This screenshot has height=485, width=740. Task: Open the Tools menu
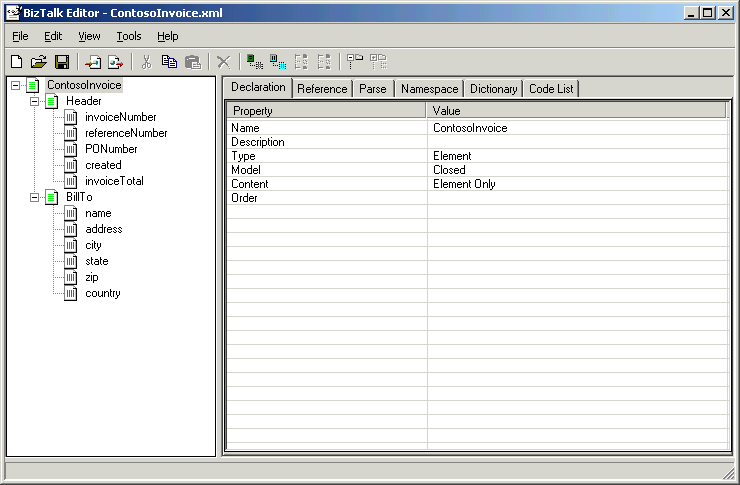(128, 36)
